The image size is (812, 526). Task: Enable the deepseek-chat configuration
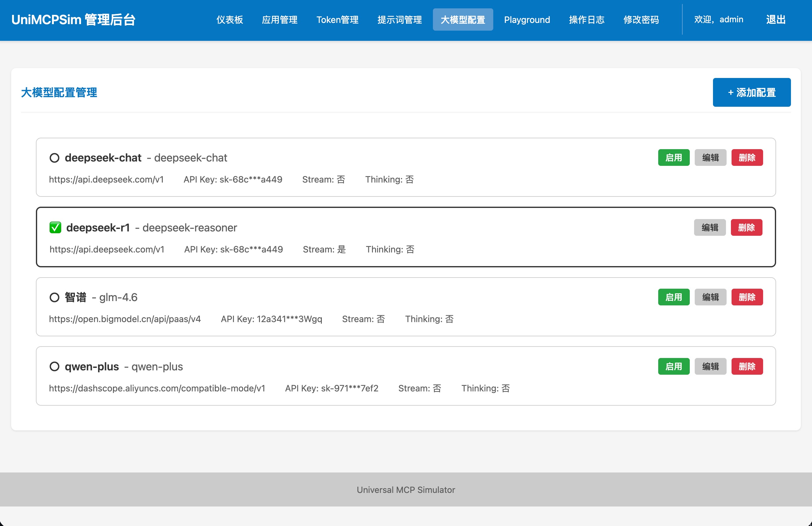674,157
